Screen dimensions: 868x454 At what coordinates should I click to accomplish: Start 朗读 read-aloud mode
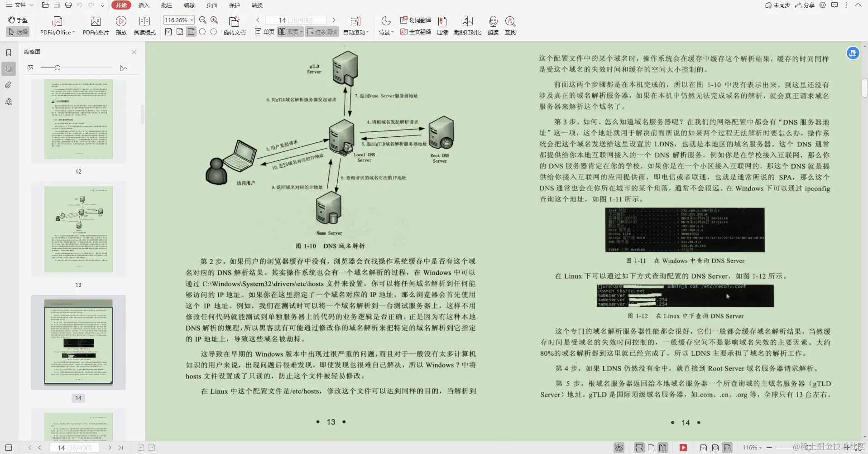click(x=492, y=25)
